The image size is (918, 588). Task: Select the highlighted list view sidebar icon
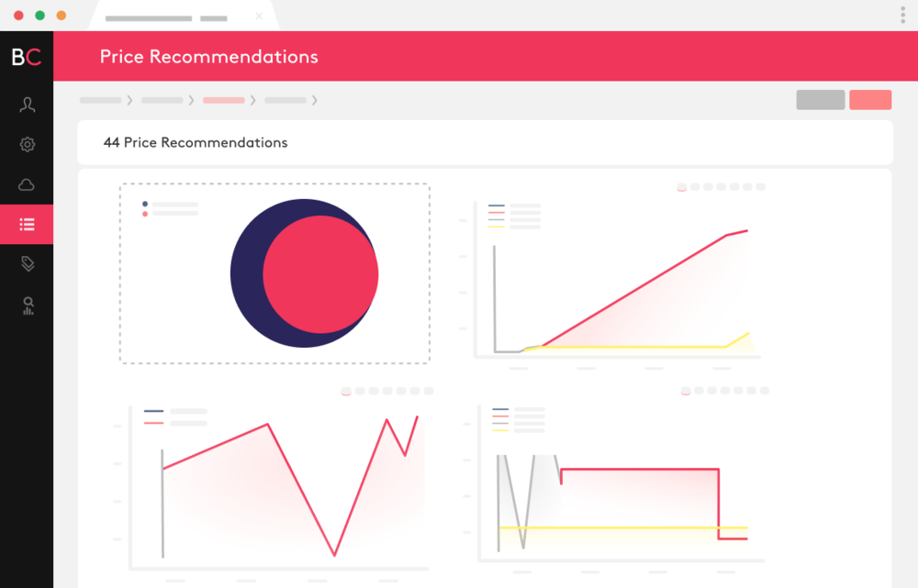(27, 224)
